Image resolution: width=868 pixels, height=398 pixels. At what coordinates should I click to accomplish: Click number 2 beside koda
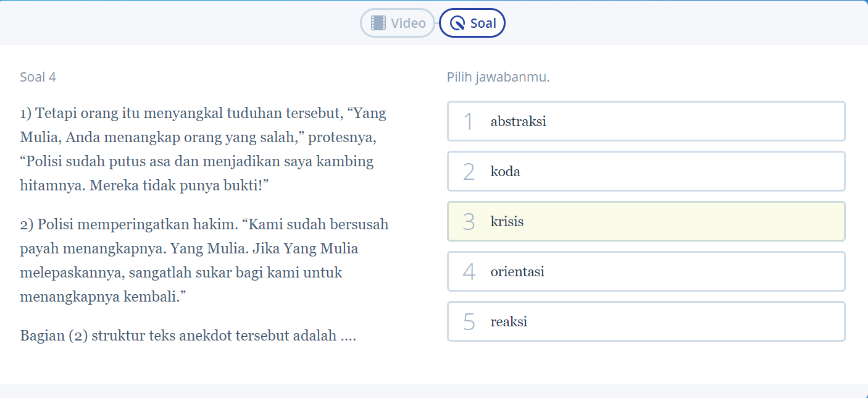469,172
